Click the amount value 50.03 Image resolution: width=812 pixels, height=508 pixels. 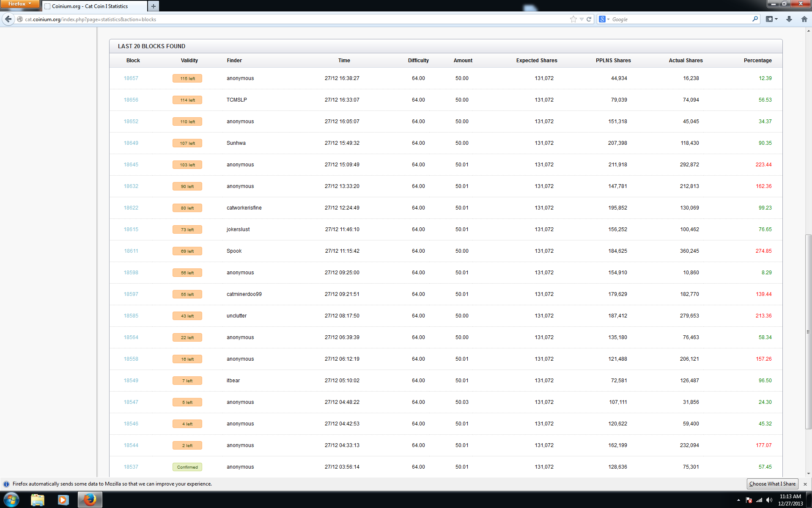462,402
